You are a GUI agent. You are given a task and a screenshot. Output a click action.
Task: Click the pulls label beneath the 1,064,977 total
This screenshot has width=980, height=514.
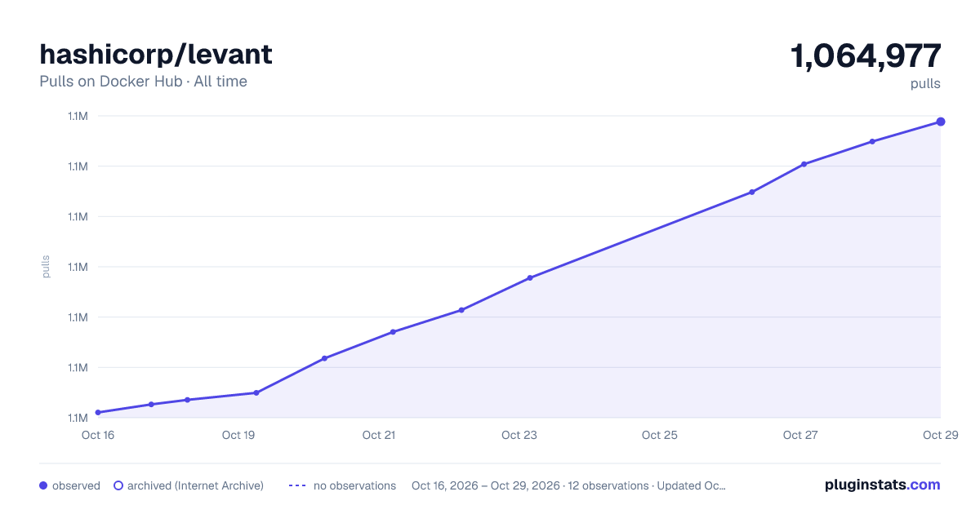click(925, 83)
